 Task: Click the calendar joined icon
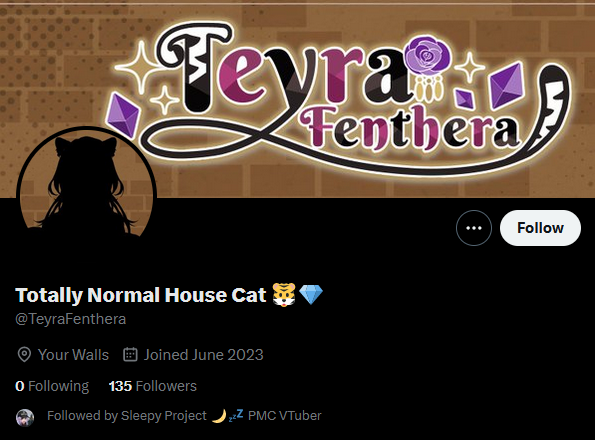tap(130, 354)
